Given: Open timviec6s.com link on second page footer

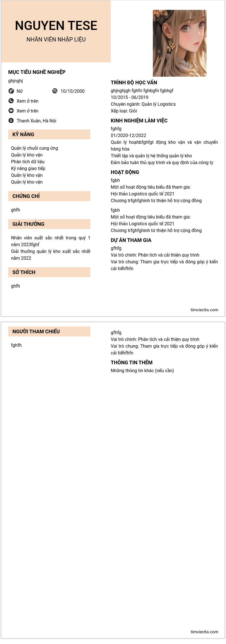Looking at the screenshot, I should (x=204, y=632).
